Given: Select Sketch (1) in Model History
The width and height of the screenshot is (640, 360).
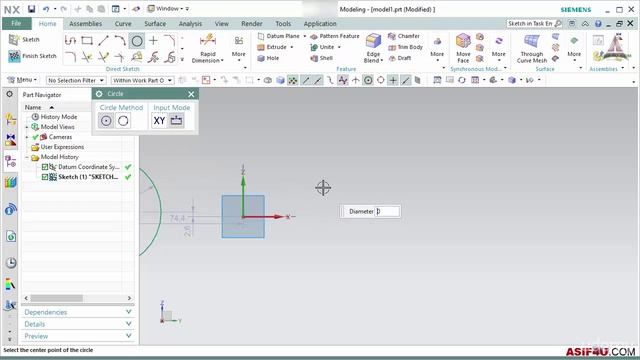Looking at the screenshot, I should click(x=87, y=177).
